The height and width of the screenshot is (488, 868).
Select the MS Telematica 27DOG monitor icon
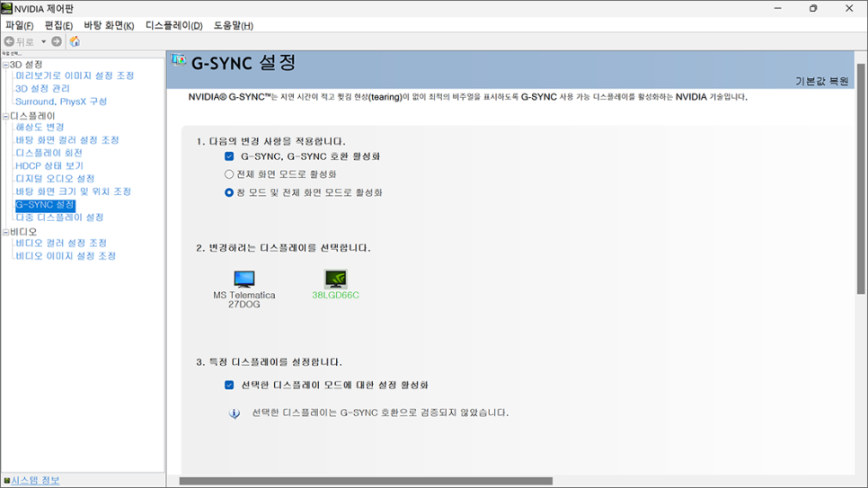click(x=244, y=279)
